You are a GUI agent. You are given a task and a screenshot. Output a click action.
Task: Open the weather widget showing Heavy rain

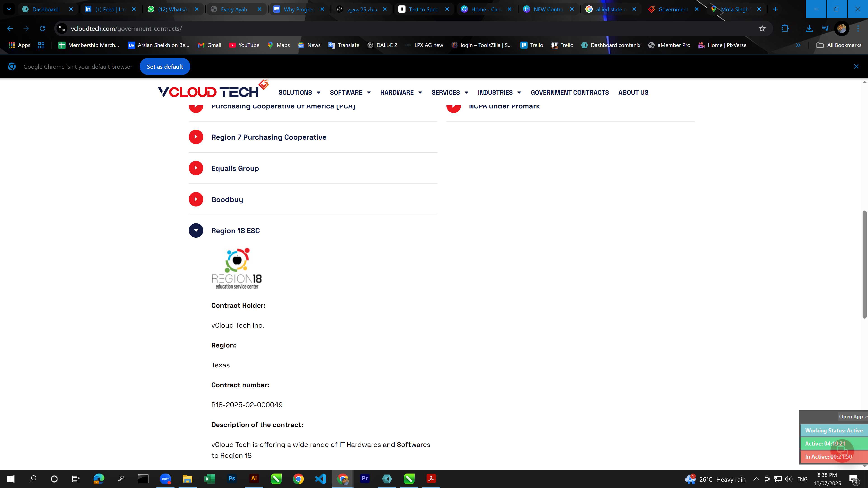[x=715, y=479]
